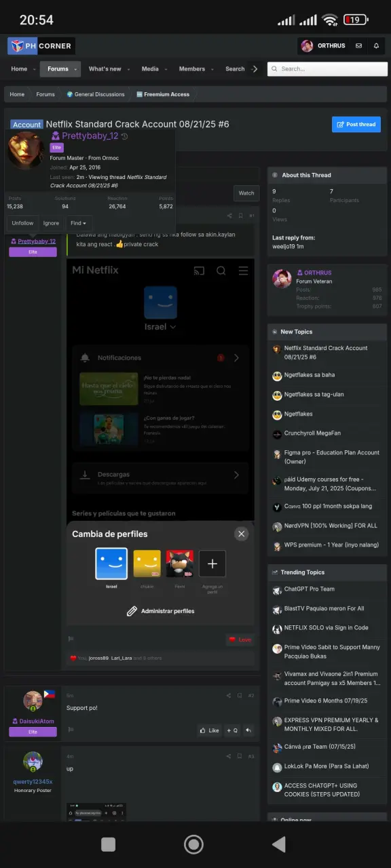
Task: Share post #1 via share icon
Action: (229, 216)
